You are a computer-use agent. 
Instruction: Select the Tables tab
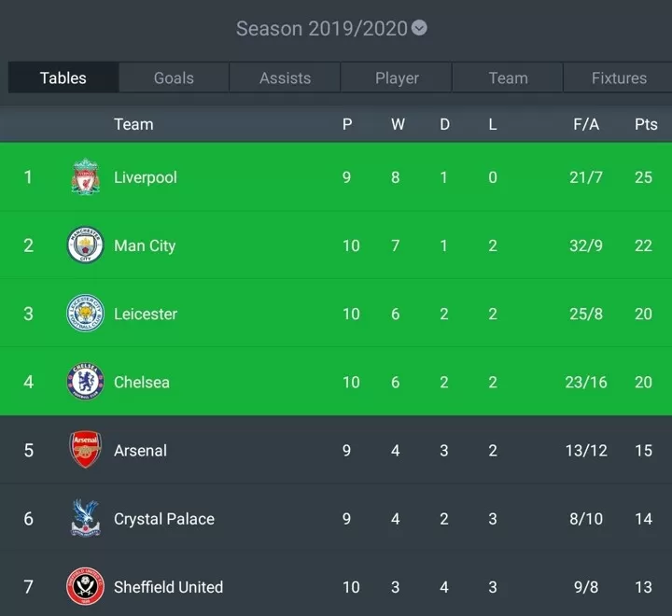(x=63, y=77)
